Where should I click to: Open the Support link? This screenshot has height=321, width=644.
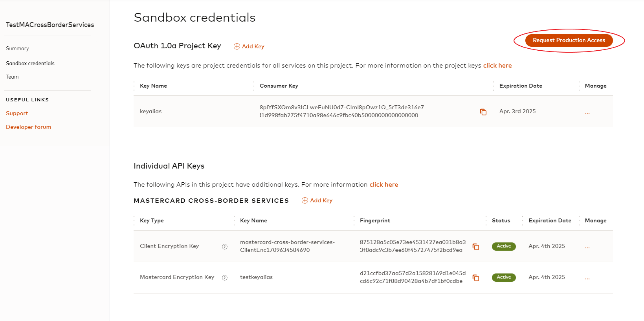tap(17, 113)
